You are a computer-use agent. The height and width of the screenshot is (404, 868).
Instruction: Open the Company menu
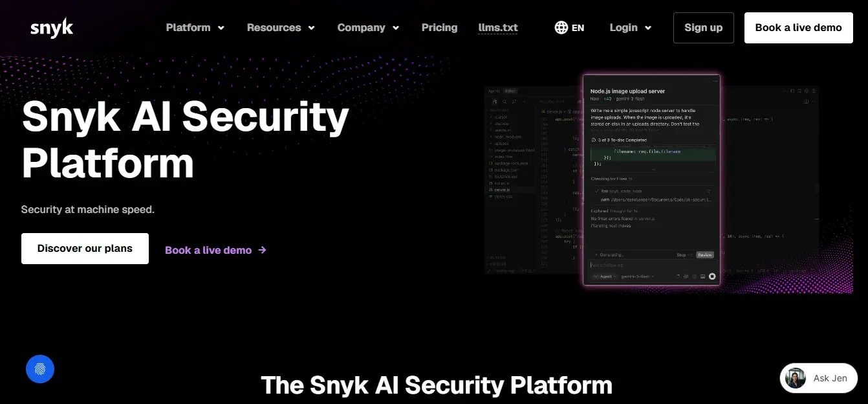368,28
